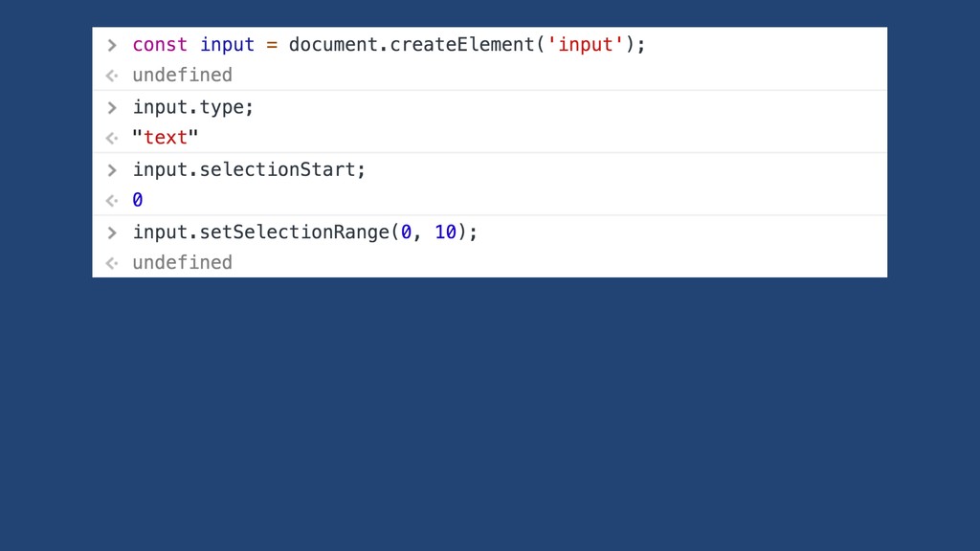Click the input.type; command line
980x551 pixels.
pos(193,107)
